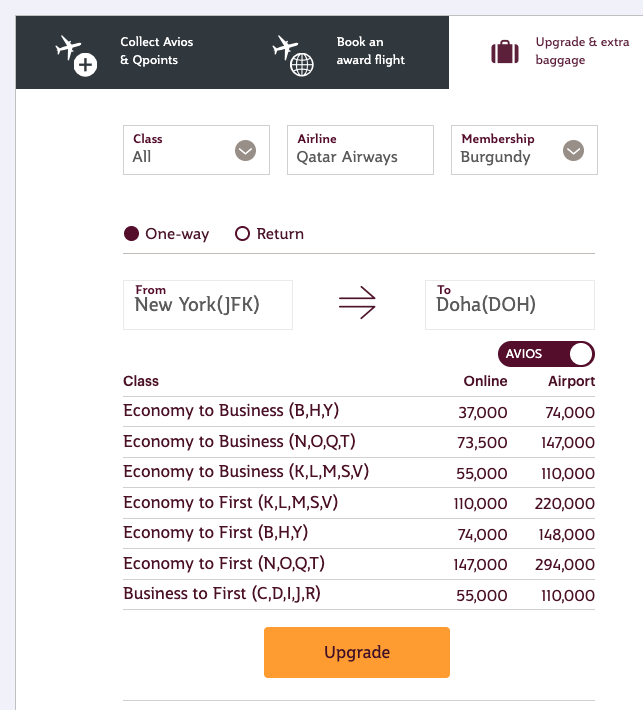Click the Membership dropdown arrow circle
Viewport: 643px width, 710px height.
click(x=573, y=151)
